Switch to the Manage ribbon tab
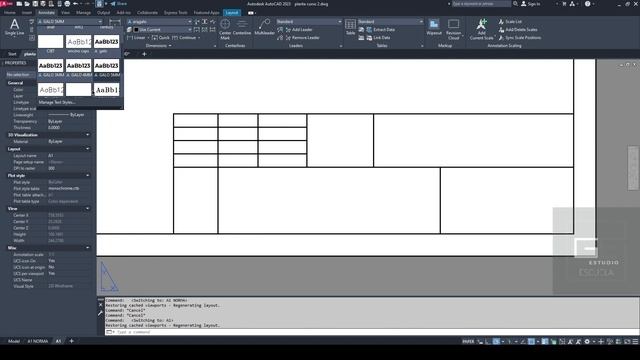640x360 pixels. [x=83, y=13]
